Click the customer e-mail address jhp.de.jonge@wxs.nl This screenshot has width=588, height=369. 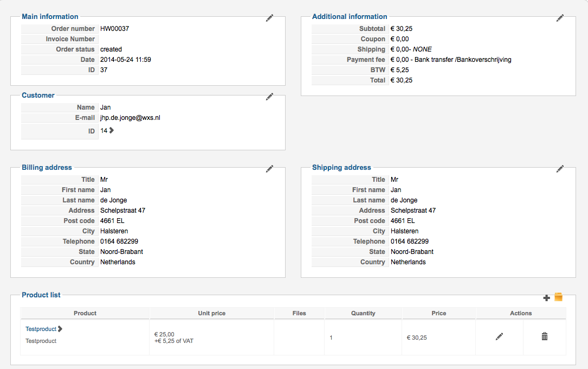(x=130, y=118)
